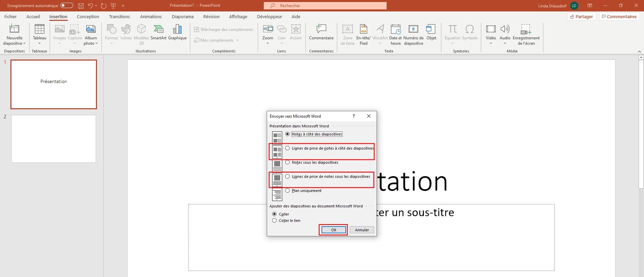
Task: Open the Aide tab
Action: coord(296,16)
